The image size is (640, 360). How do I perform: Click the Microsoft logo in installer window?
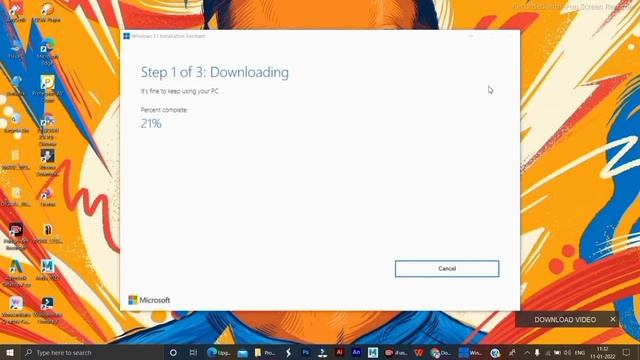pos(149,300)
